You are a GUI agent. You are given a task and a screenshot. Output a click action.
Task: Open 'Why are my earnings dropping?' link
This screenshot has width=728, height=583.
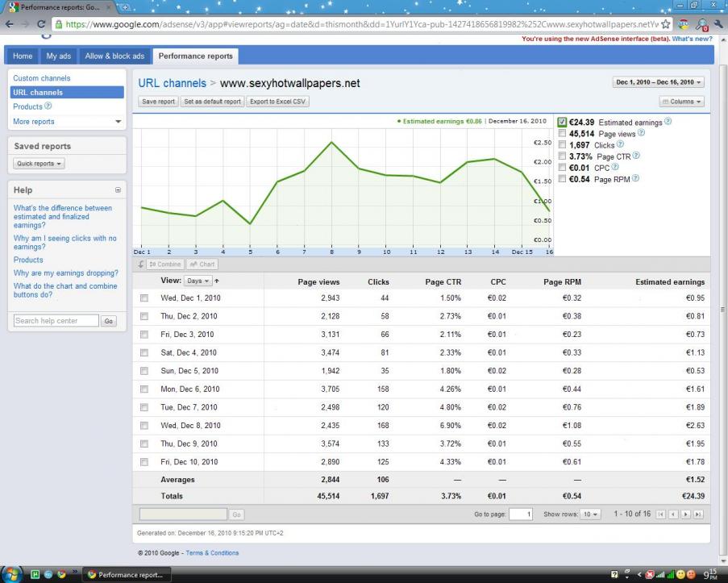click(x=65, y=273)
